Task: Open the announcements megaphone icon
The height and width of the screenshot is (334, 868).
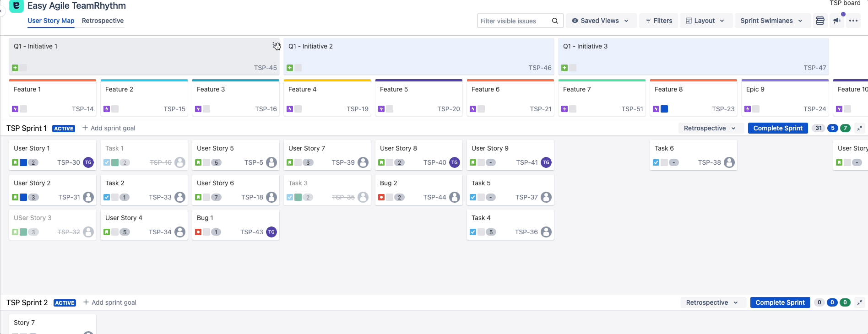Action: (x=837, y=21)
